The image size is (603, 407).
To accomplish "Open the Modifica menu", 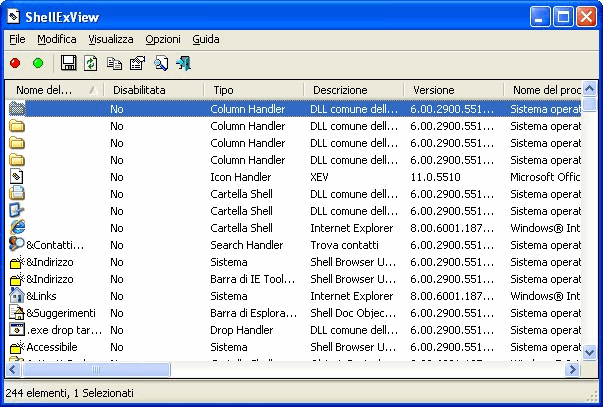I will [57, 39].
